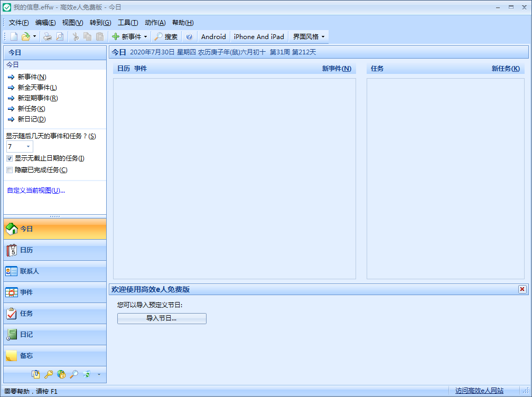
Task: Open the 帮助(H) menu
Action: pos(183,23)
